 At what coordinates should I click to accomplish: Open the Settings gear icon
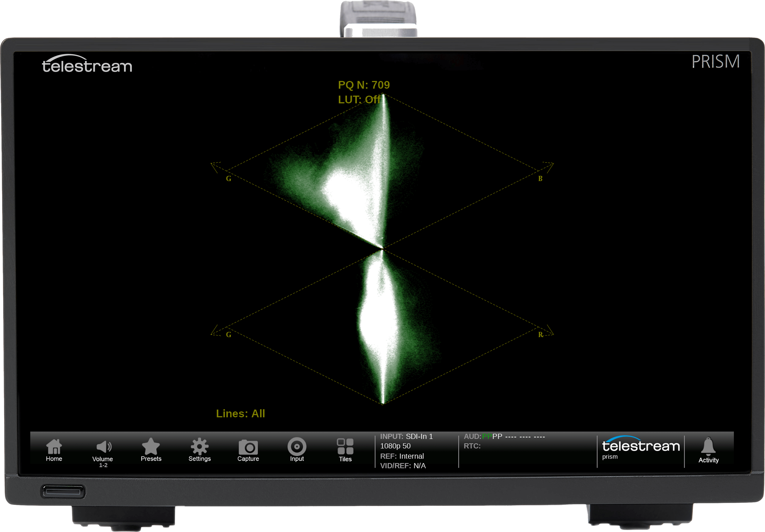pos(200,449)
